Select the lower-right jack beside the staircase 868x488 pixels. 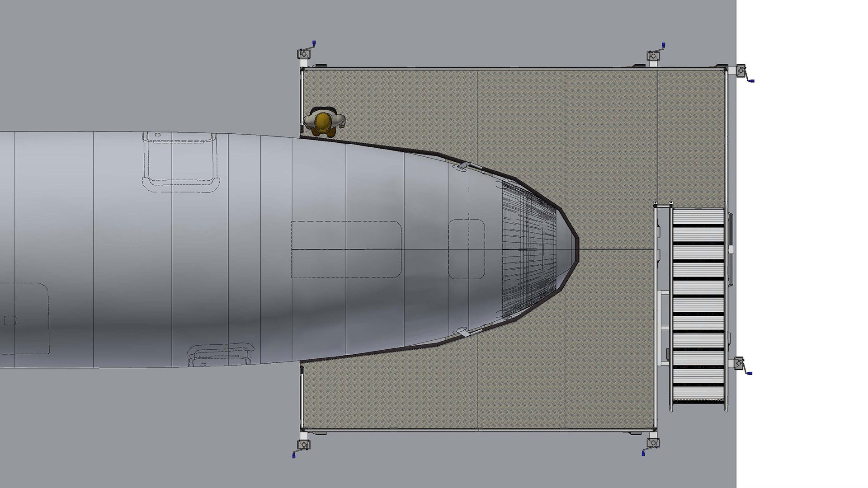coord(740,364)
